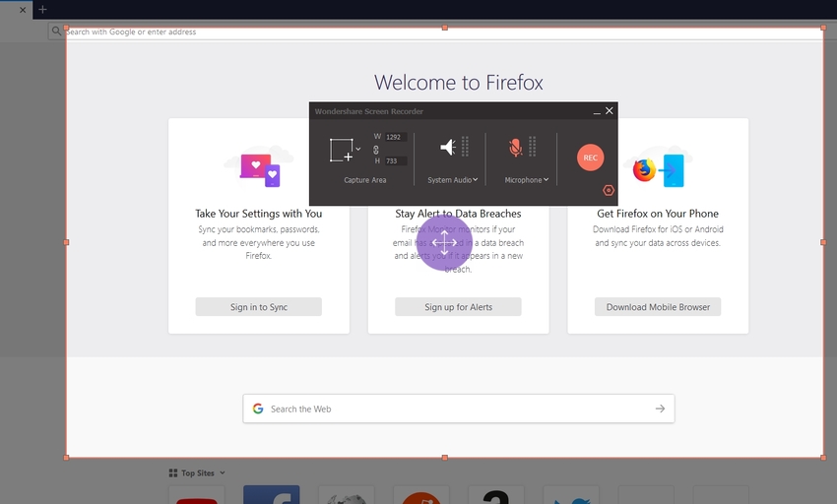
Task: Click the Download Mobile Browser button
Action: point(658,307)
